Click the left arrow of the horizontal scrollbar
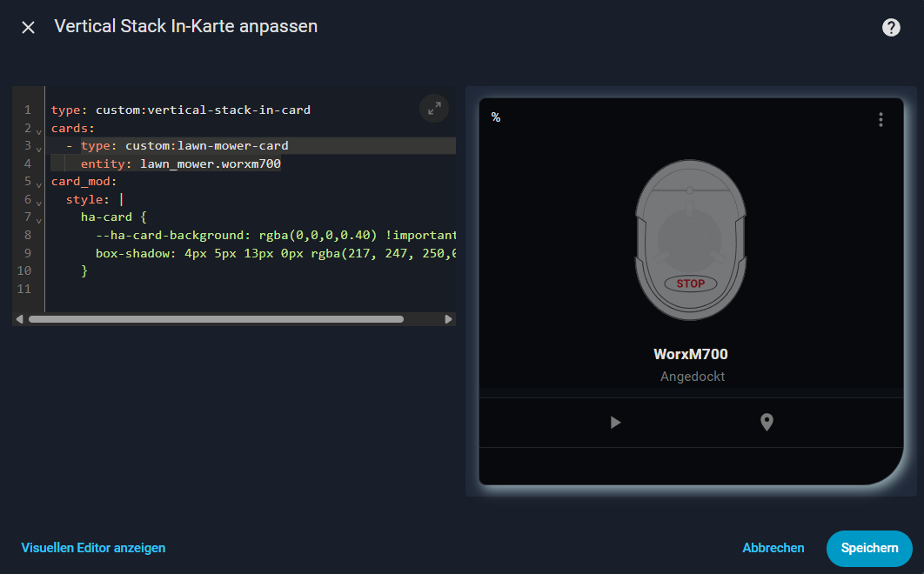 point(19,319)
